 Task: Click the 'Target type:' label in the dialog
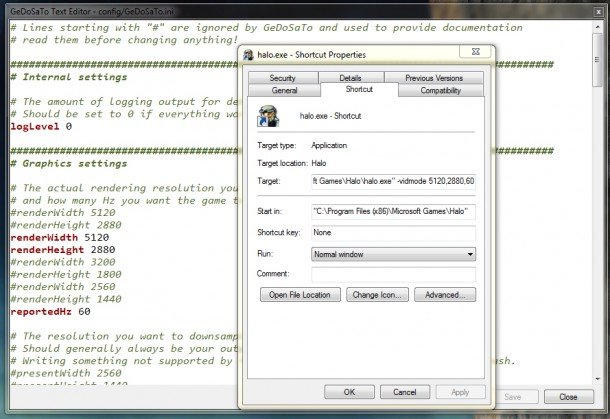(277, 146)
